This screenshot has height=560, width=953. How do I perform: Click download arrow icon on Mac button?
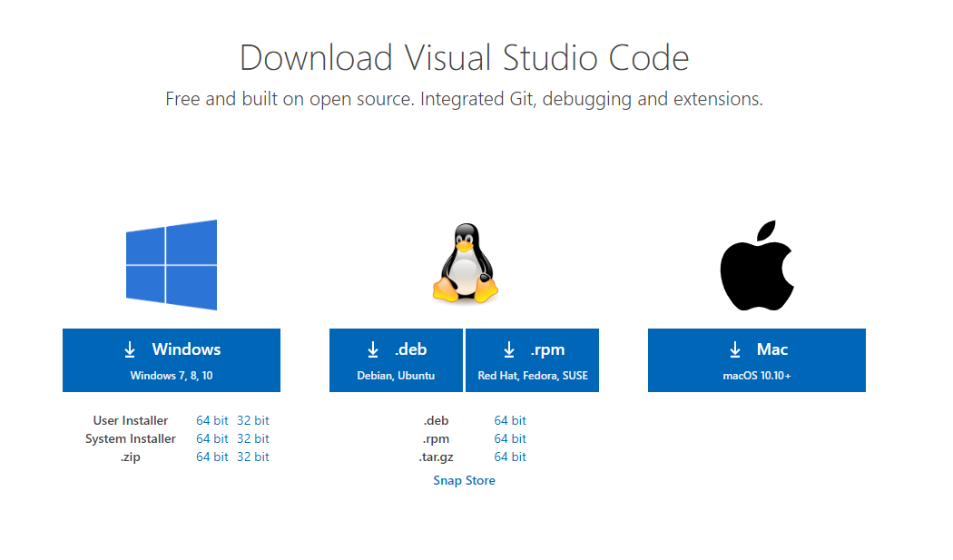(x=735, y=349)
